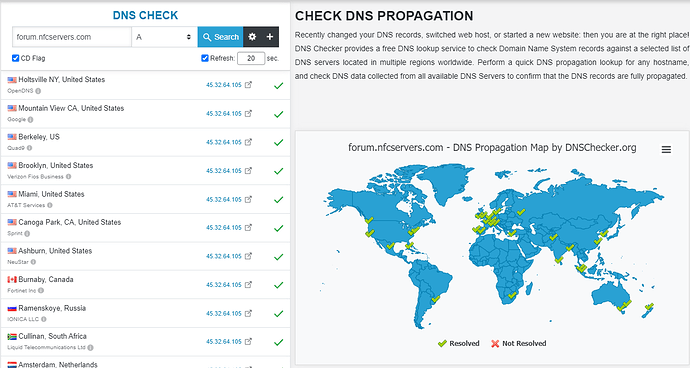Click info icon beside Liquid Telecommunications Ltd
This screenshot has width=690, height=368.
pyautogui.click(x=90, y=348)
